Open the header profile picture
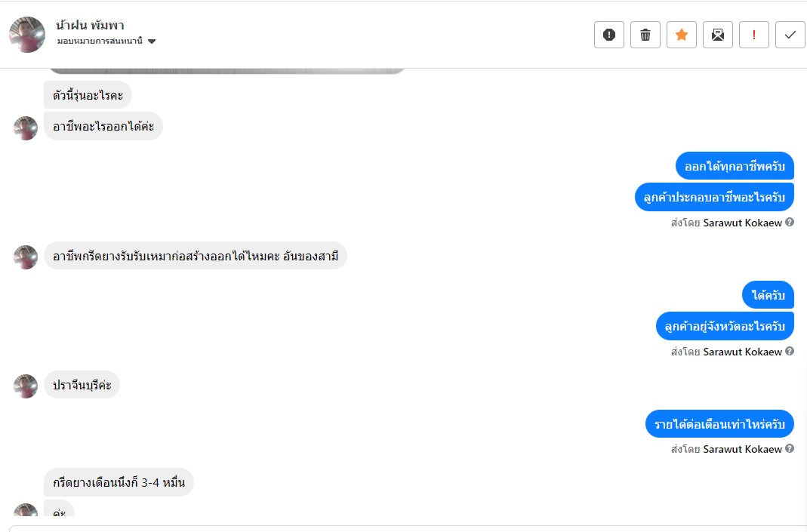 27,35
